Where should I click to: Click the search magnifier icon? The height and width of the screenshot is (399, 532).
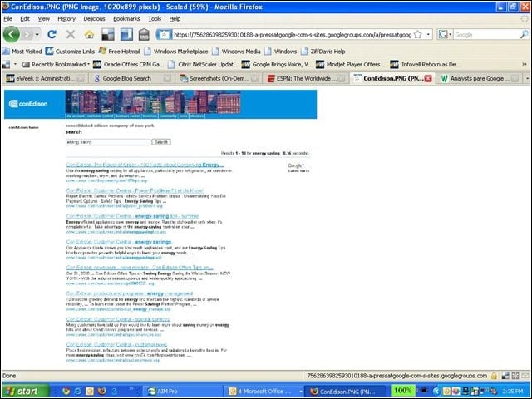coord(525,34)
